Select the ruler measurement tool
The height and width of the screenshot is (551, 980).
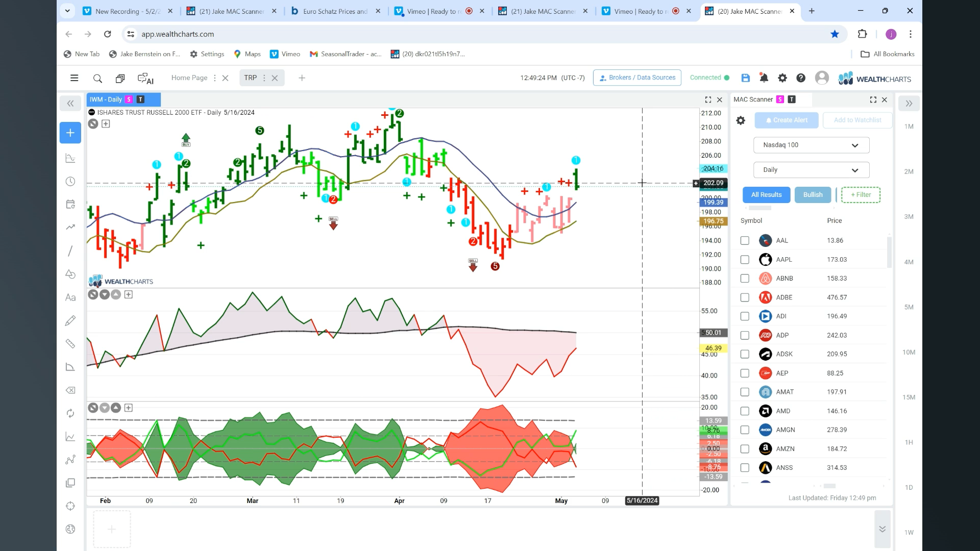click(70, 344)
